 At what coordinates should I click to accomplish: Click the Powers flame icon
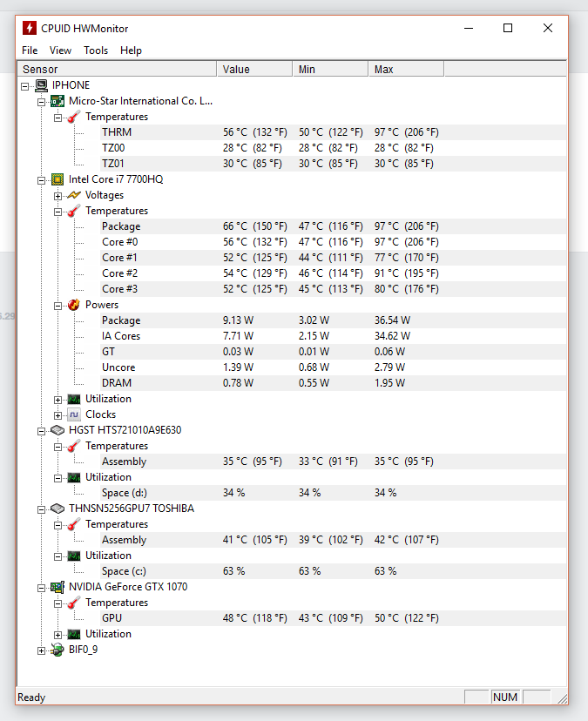[x=74, y=305]
